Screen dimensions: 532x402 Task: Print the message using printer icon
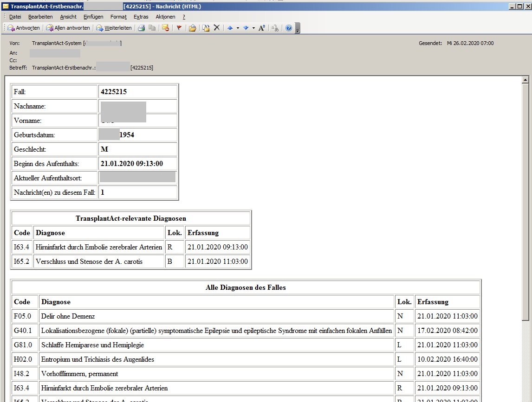[142, 28]
